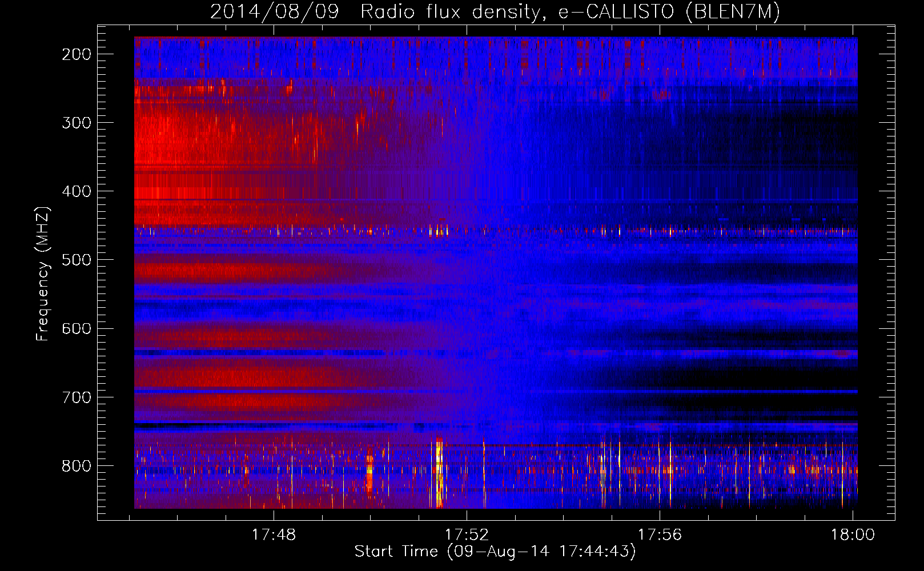This screenshot has width=924, height=571.
Task: Click the 'Frequency (MHZ)' axis label
Action: [43, 274]
